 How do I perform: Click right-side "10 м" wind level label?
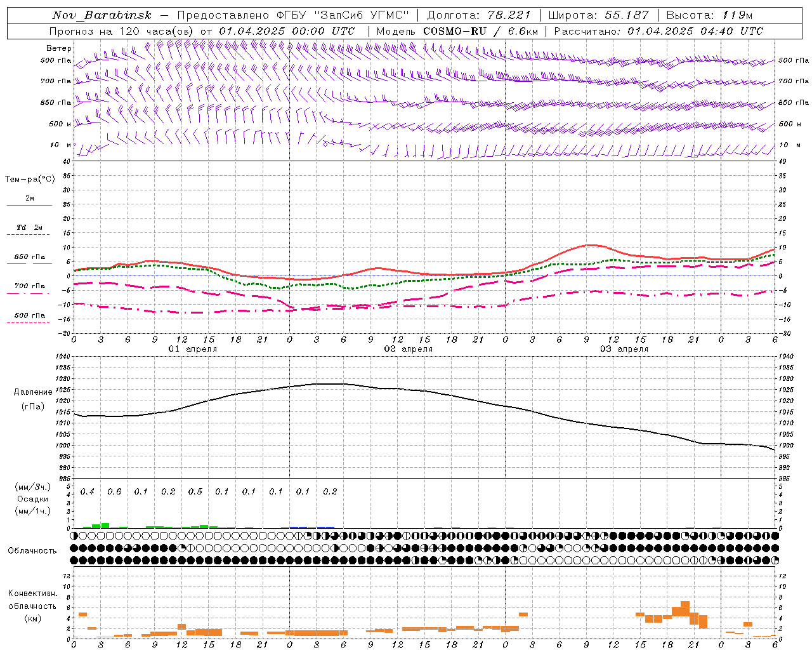coord(789,145)
